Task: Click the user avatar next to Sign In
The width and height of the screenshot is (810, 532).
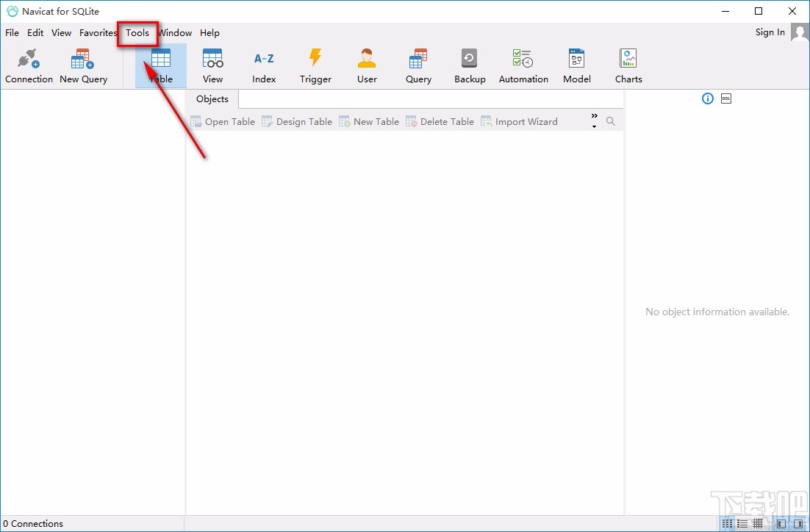Action: coord(800,33)
